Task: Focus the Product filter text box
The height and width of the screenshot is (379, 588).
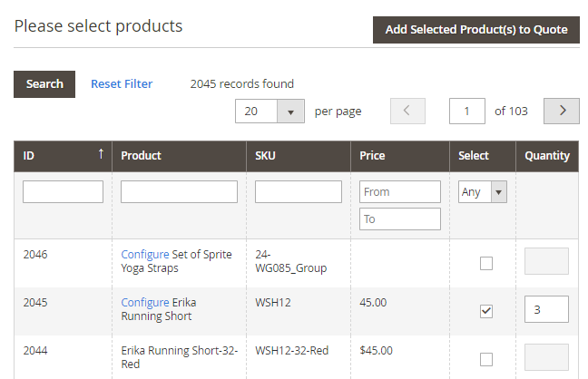Action: [x=179, y=192]
